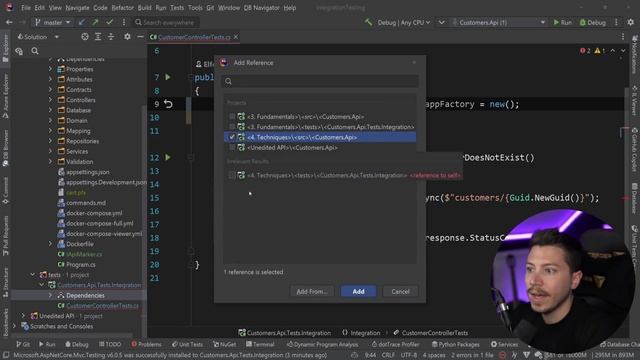The width and height of the screenshot is (640, 360).
Task: Click the UTF-8 encoding indicator
Action: point(409,355)
